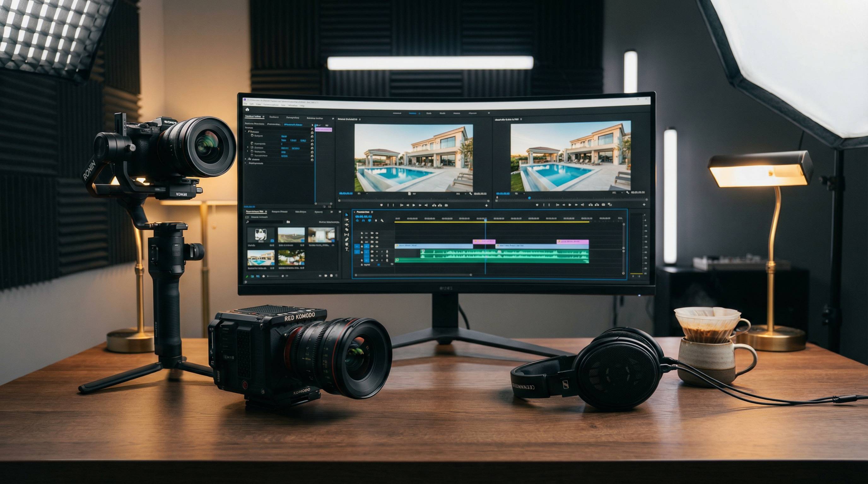The height and width of the screenshot is (484, 868).
Task: Open the Help menu in the menu bar
Action: [302, 106]
